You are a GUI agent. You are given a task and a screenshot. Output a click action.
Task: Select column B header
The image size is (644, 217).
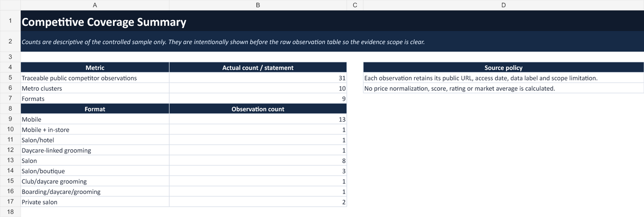click(258, 5)
